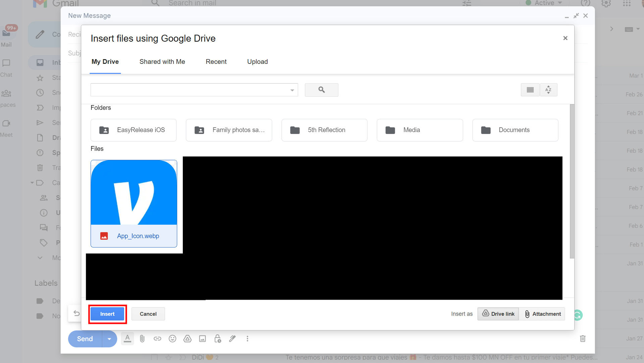Image resolution: width=644 pixels, height=363 pixels.
Task: Expand the search box dropdown arrow
Action: coord(292,90)
